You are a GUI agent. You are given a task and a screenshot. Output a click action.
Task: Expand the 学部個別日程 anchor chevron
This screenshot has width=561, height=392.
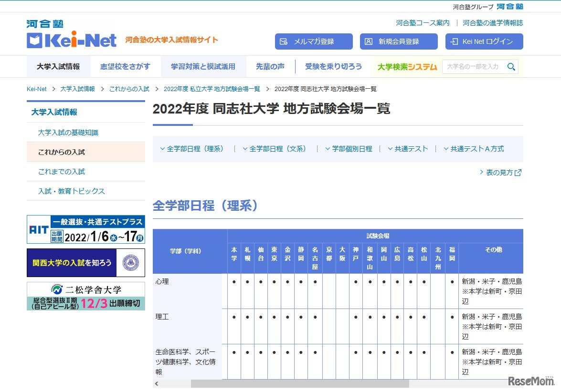(327, 148)
